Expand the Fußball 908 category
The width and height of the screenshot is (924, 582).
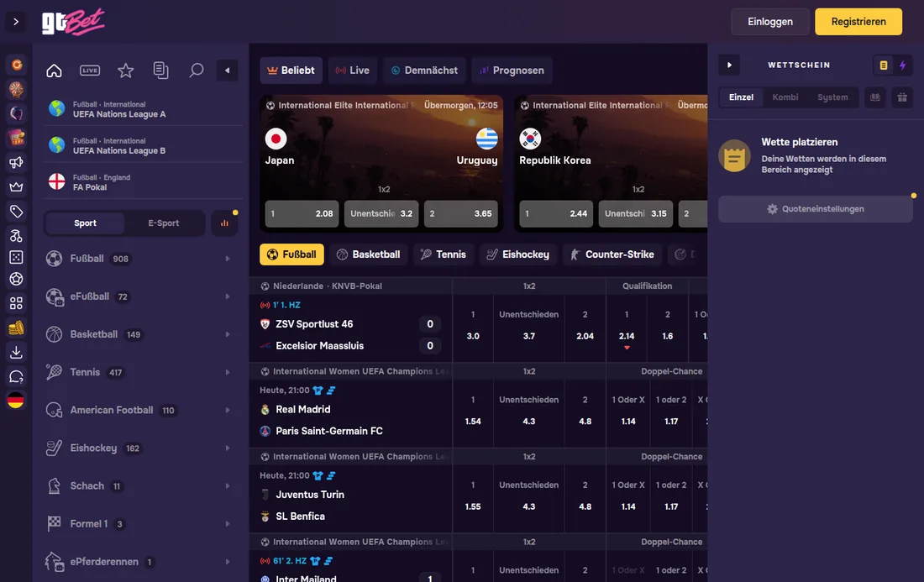tap(141, 259)
